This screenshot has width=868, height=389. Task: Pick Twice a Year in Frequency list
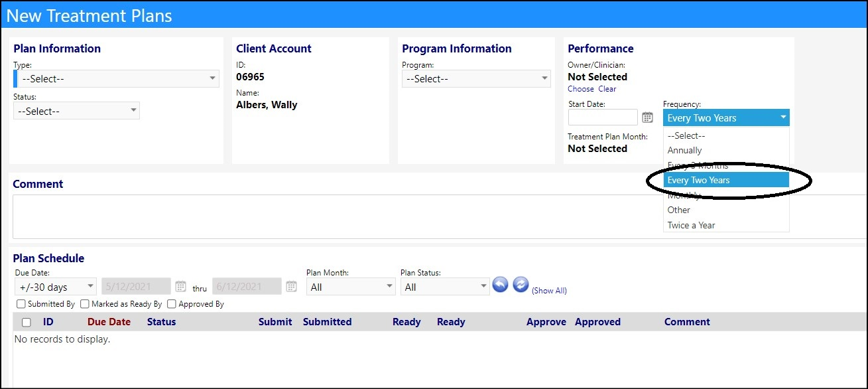726,225
